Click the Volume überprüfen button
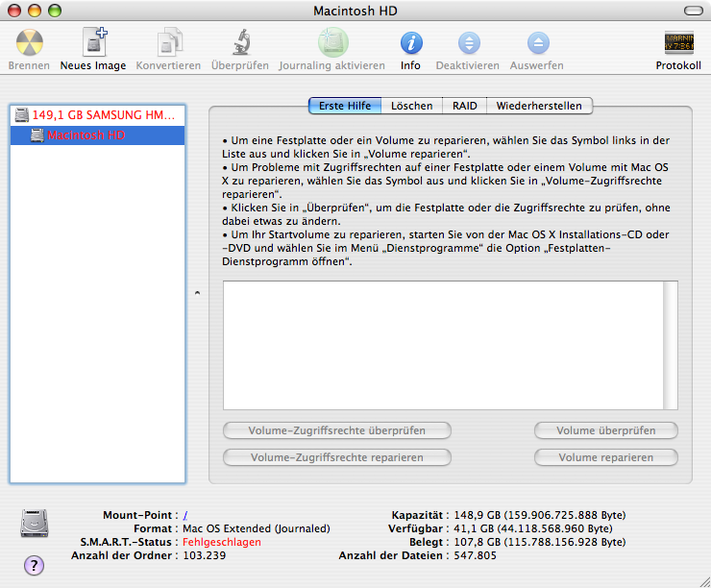Image resolution: width=711 pixels, height=588 pixels. 606,430
